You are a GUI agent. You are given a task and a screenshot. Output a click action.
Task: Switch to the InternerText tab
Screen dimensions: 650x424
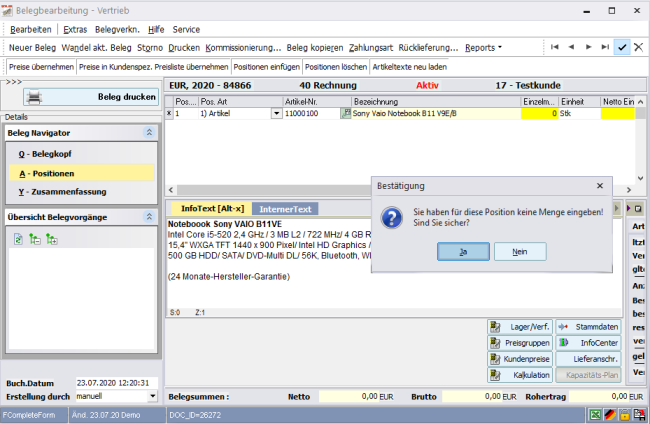286,208
